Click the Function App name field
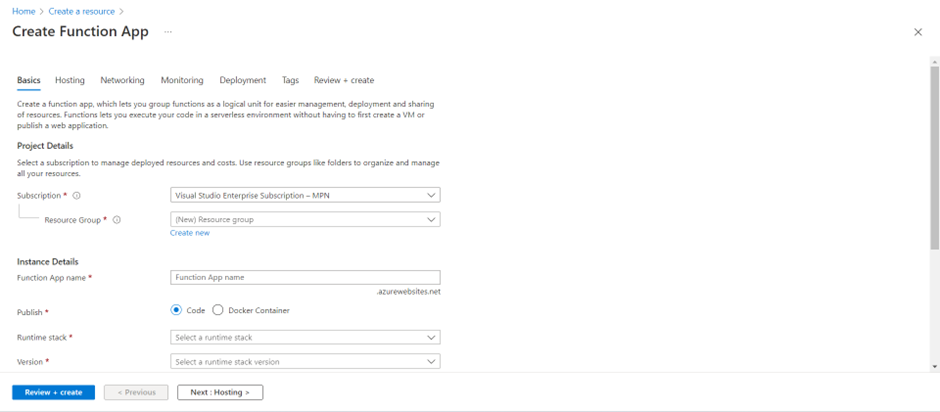 pos(305,277)
